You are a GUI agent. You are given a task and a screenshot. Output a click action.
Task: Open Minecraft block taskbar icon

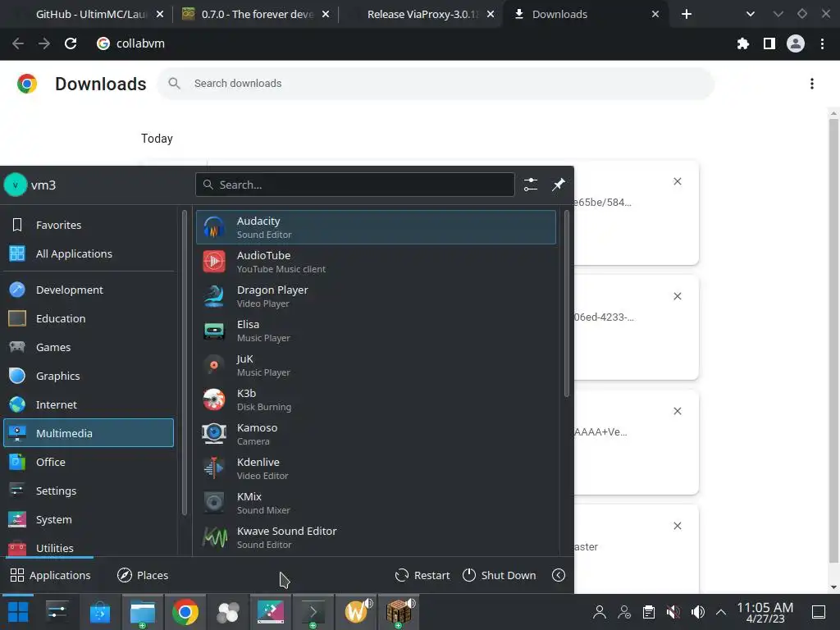[x=399, y=612]
